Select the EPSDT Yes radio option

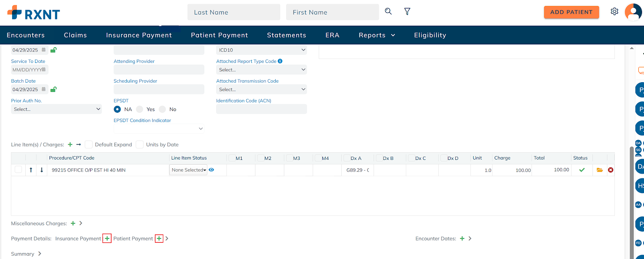(x=140, y=109)
